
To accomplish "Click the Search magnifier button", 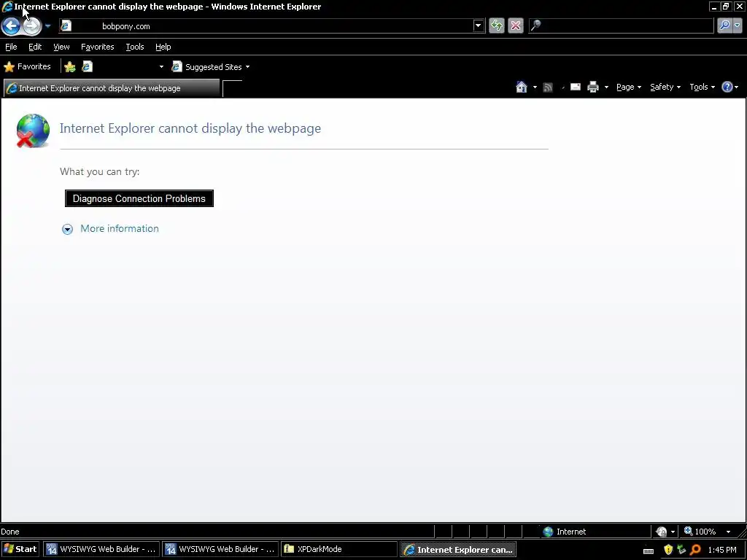I will 724,26.
